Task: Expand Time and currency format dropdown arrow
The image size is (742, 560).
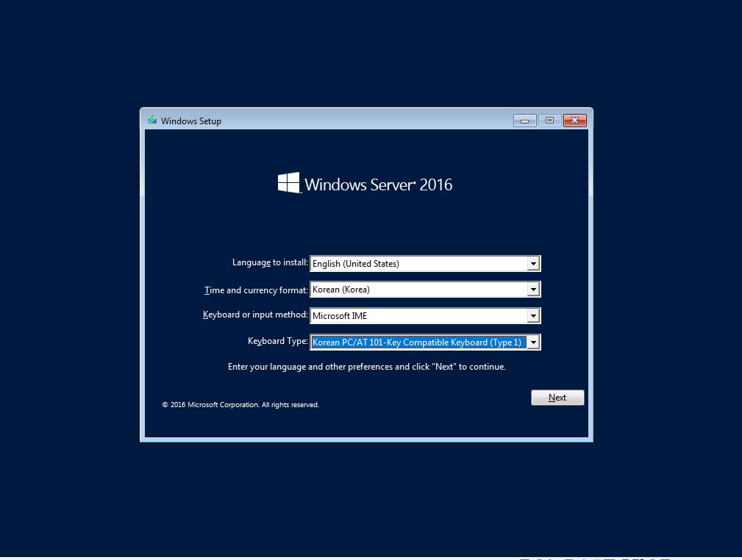Action: click(533, 289)
